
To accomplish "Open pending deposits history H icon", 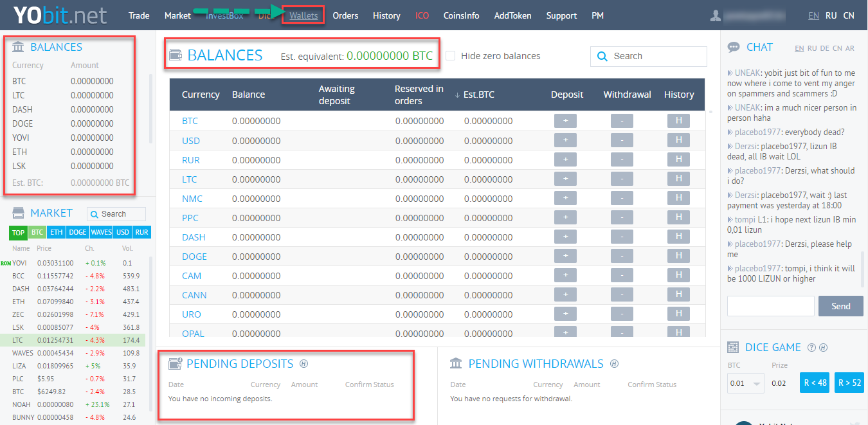I will (304, 363).
